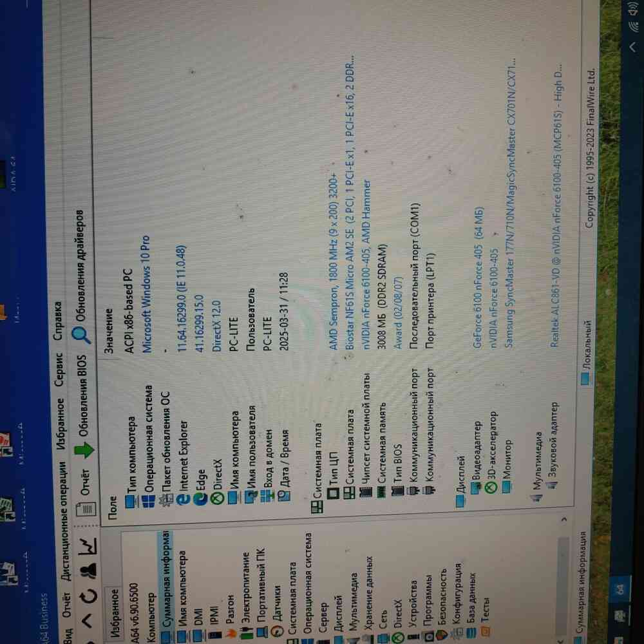Click the database icon beside База данных

[470, 633]
